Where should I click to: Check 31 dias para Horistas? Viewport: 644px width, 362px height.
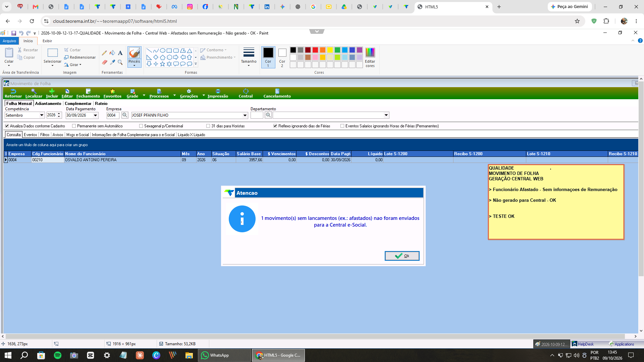208,126
